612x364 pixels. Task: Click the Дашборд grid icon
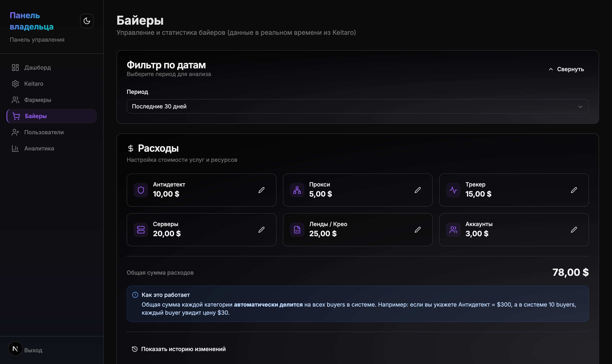pyautogui.click(x=15, y=68)
